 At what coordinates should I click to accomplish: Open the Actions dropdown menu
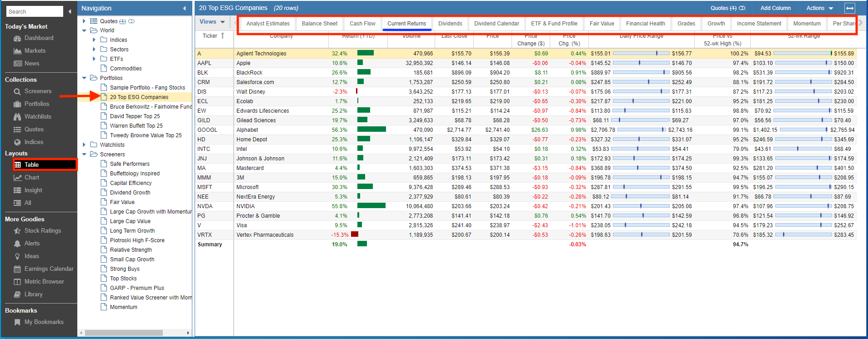(x=820, y=8)
